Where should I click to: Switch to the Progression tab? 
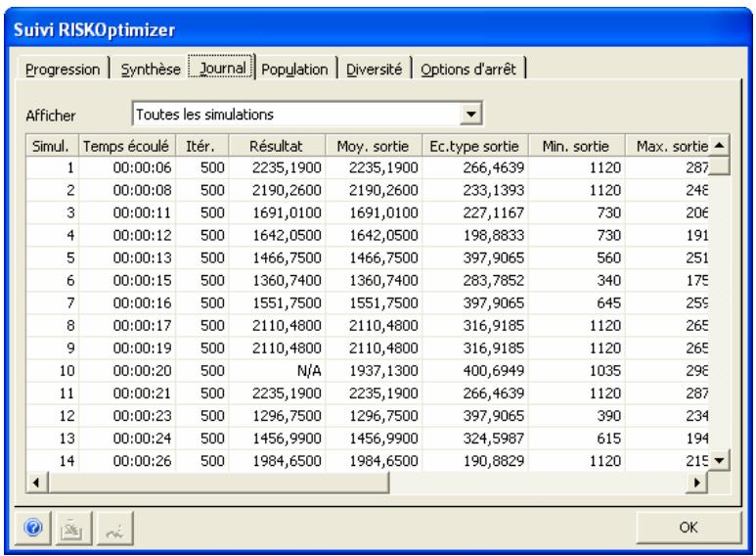coord(63,69)
